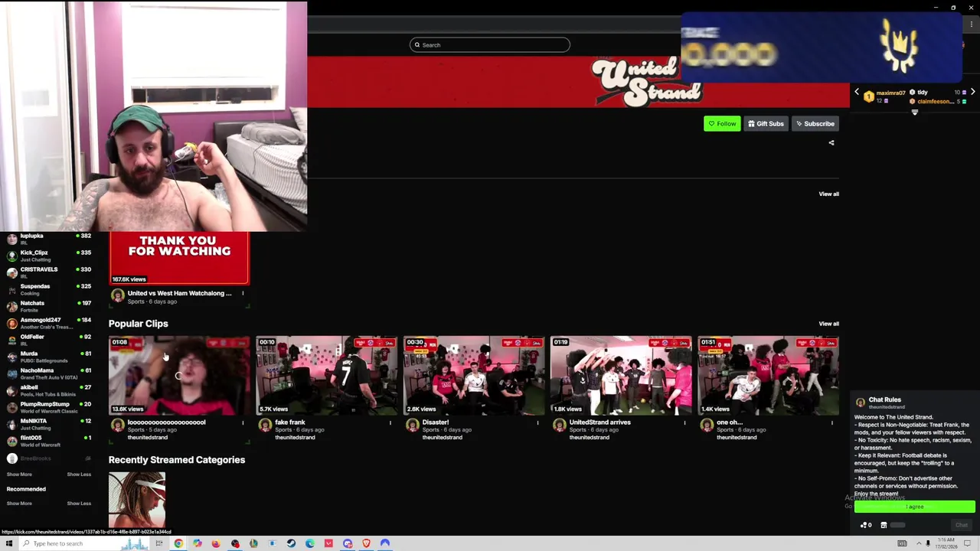Open View all for Popular Clips
Image resolution: width=980 pixels, height=551 pixels.
point(828,324)
